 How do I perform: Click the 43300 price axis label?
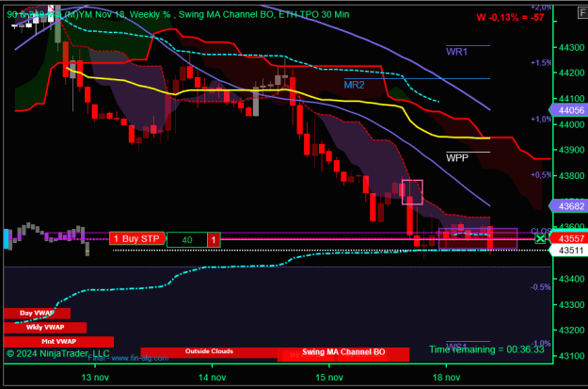(571, 304)
